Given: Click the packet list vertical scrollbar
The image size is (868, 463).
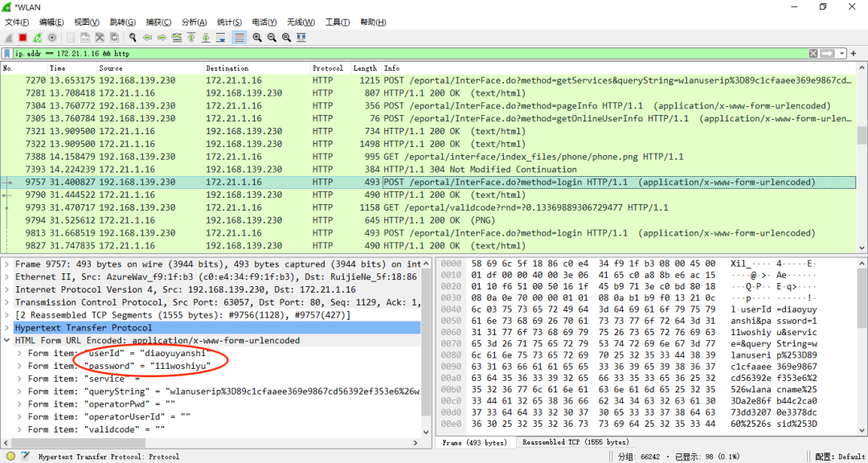Looking at the screenshot, I should 862,161.
